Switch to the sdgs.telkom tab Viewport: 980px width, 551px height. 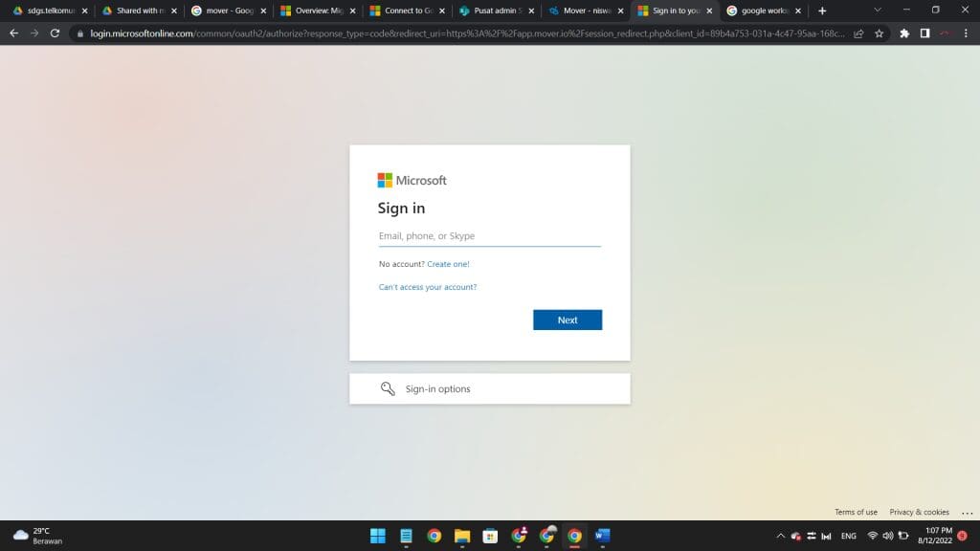click(50, 11)
